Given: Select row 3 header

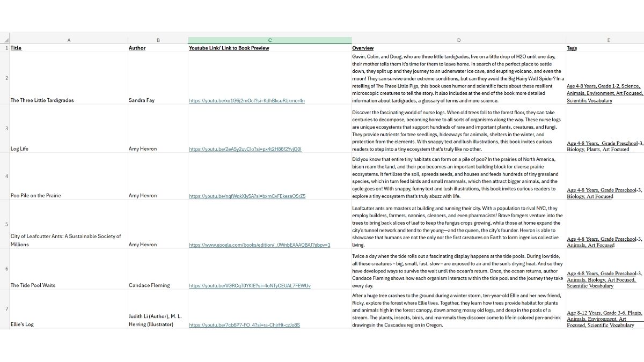Looking at the screenshot, I should 6,128.
